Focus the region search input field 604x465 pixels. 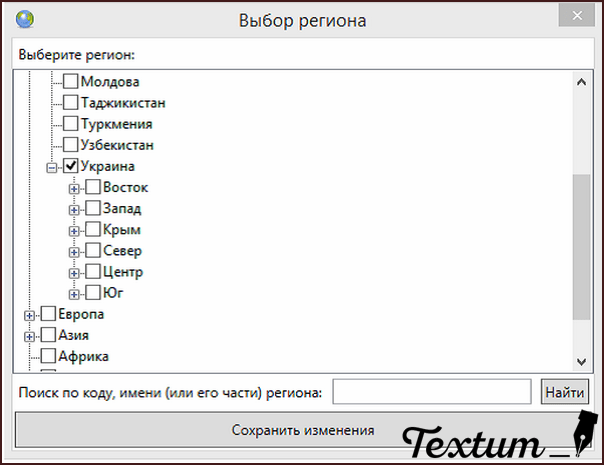click(432, 392)
